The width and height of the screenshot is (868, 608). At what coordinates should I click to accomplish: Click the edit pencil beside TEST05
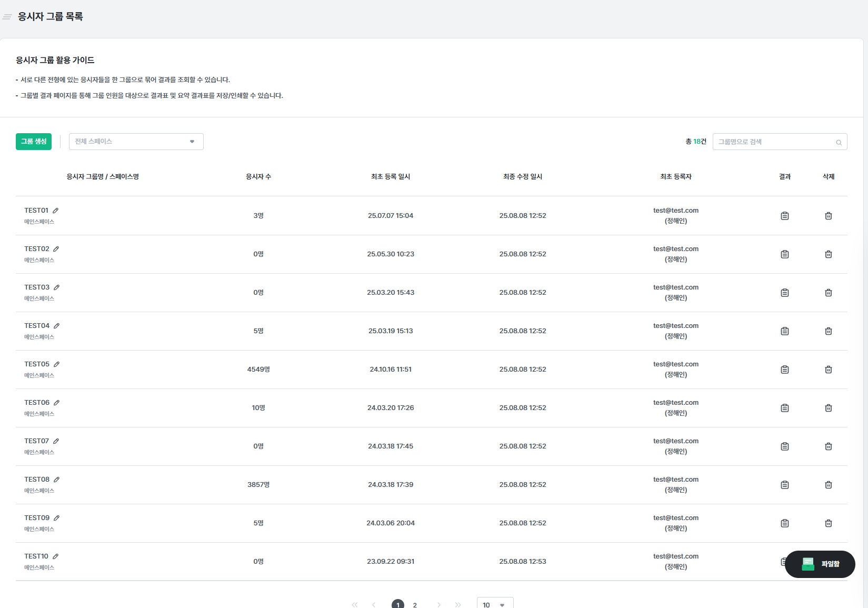[x=56, y=364]
